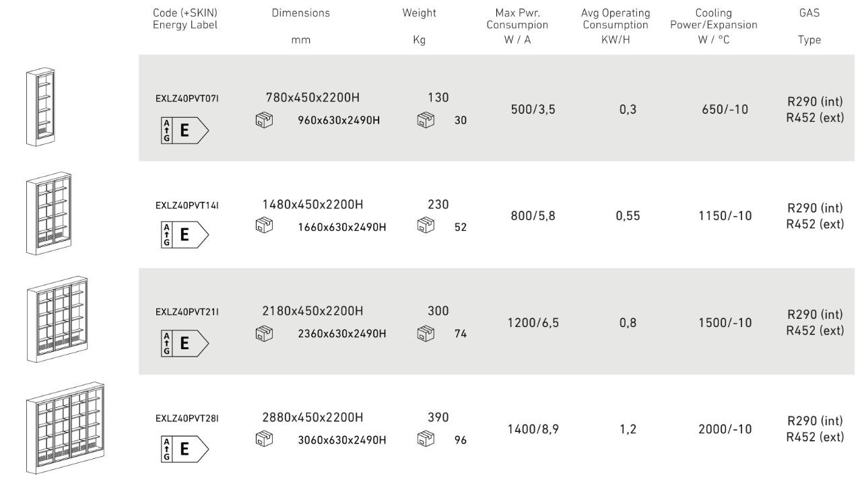
Task: Click the energy label E for EXLZ40PVT28I
Action: [185, 449]
